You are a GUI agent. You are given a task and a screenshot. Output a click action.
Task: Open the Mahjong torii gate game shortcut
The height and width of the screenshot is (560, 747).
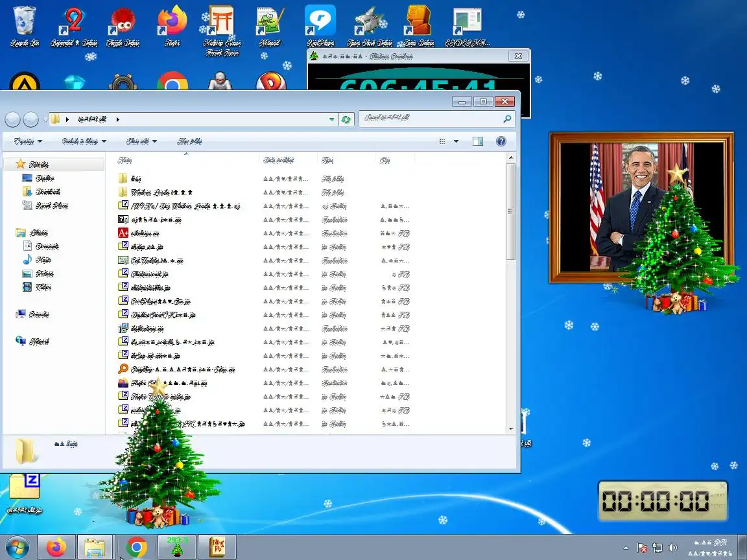222,31
